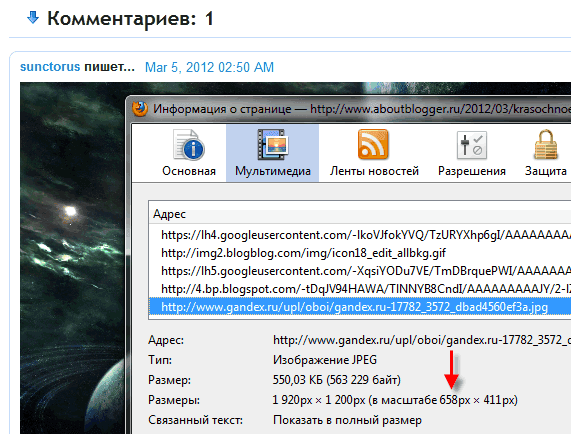Switch to the Мультимедиа tab label
Viewport: 571px width, 434px height.
[x=273, y=171]
